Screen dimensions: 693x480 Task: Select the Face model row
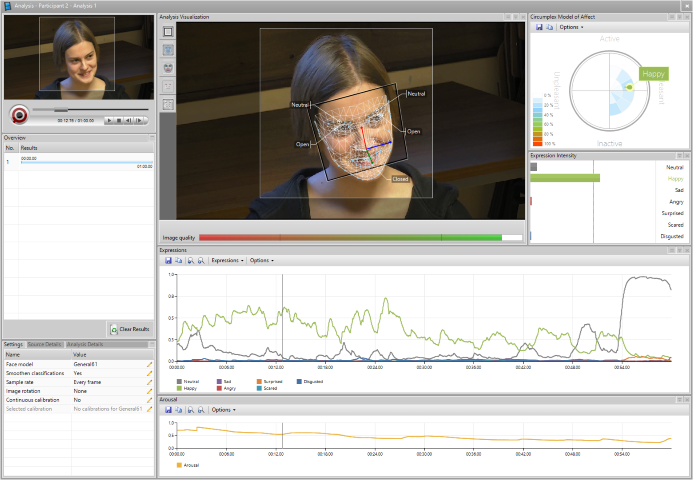[79, 365]
